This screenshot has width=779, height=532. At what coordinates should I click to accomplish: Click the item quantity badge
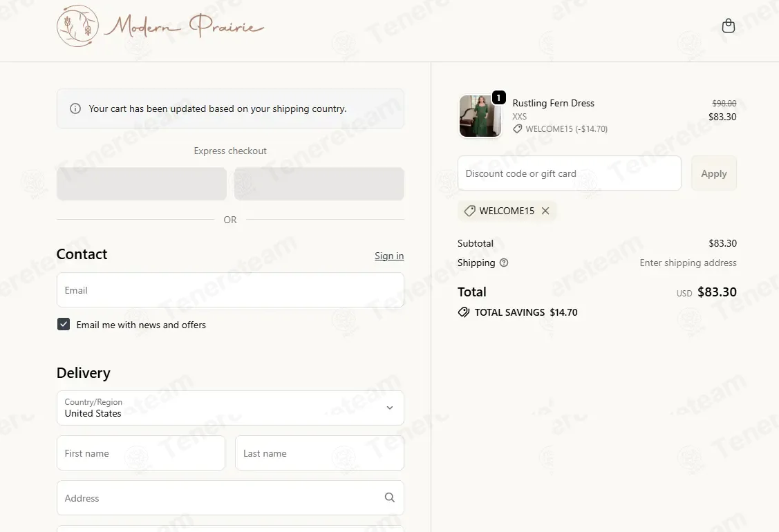(x=499, y=97)
